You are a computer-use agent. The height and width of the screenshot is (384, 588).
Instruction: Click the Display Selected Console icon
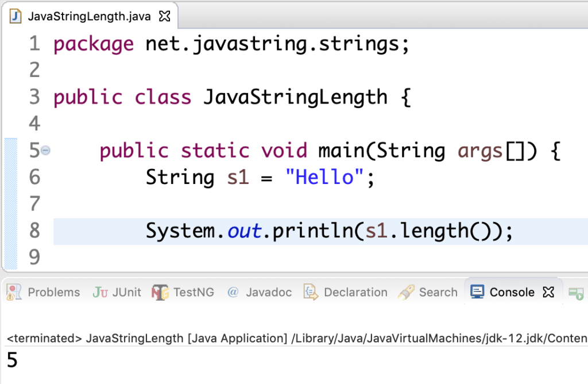pyautogui.click(x=576, y=293)
